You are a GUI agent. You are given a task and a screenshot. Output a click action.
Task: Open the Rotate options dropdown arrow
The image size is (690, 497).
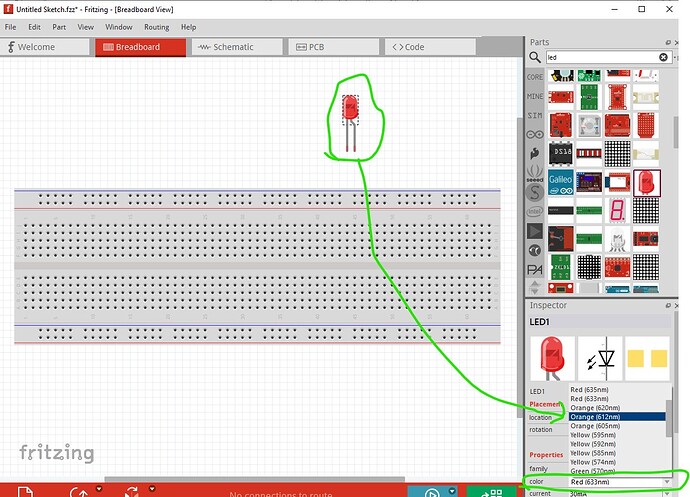pyautogui.click(x=99, y=489)
